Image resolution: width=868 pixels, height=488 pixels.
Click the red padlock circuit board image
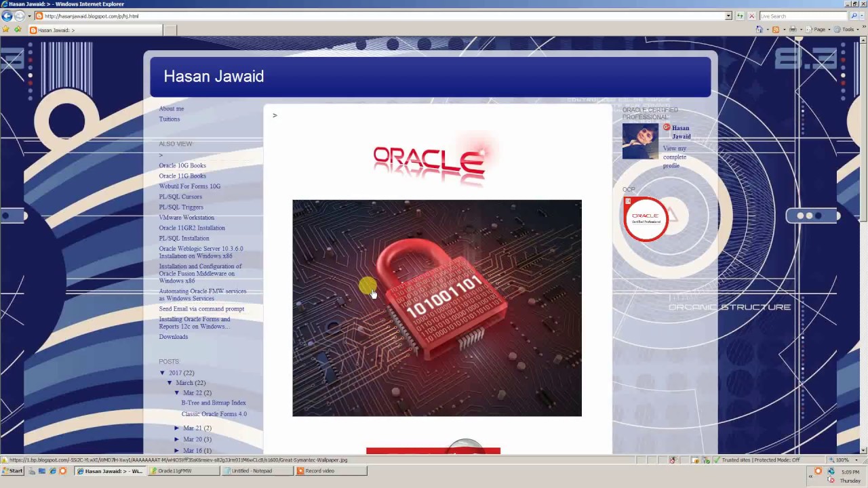(x=437, y=308)
